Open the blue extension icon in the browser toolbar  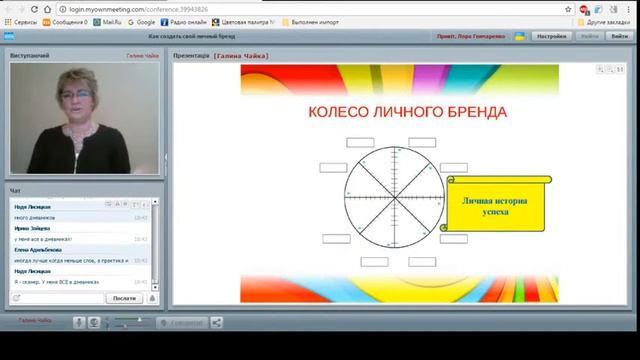(598, 9)
